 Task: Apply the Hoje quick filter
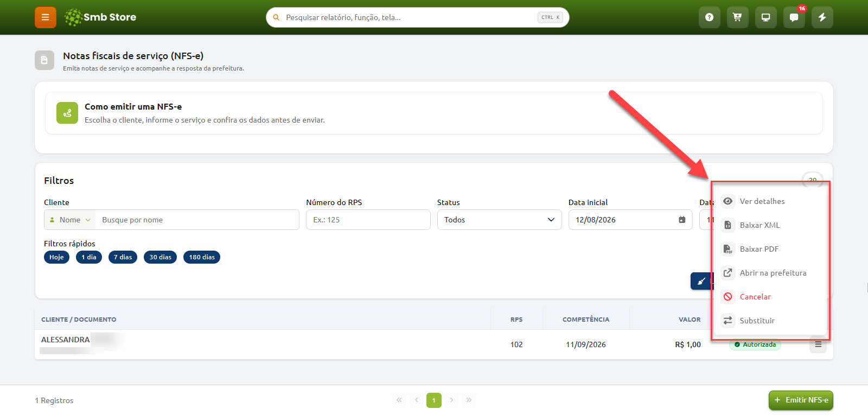click(56, 257)
